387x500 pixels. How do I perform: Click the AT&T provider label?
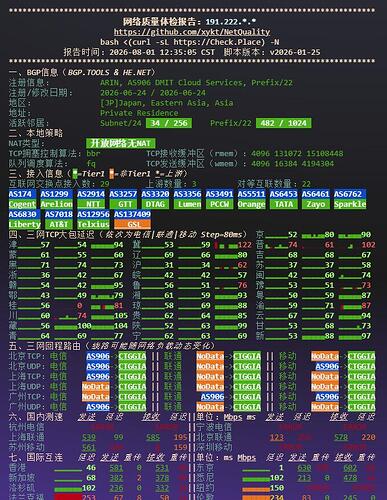point(59,224)
